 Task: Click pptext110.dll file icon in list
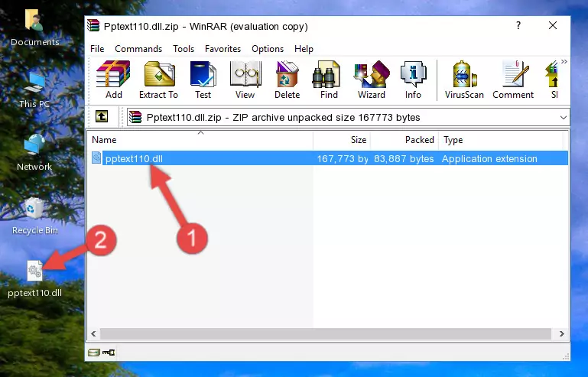(96, 158)
